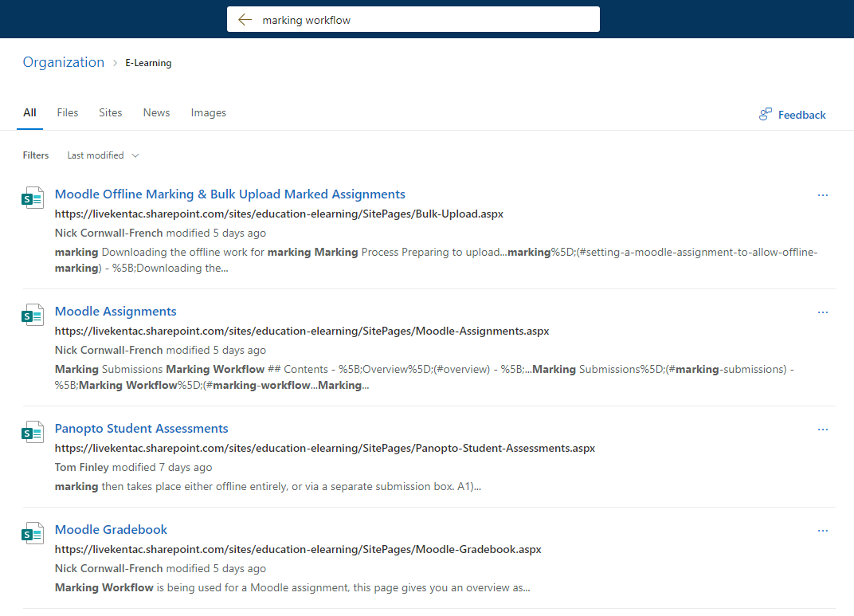Screen dimensions: 854x616
Task: Open more options for Moodle Offline Marking result
Action: (823, 195)
